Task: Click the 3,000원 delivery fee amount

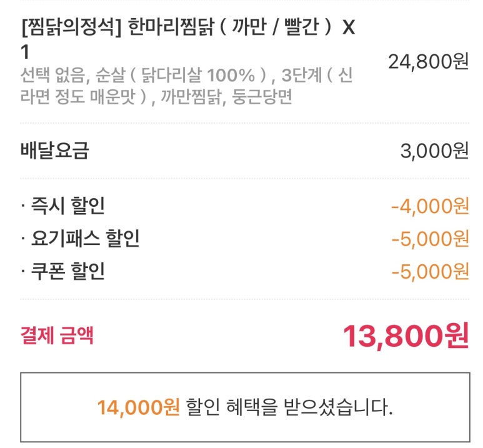Action: tap(434, 151)
